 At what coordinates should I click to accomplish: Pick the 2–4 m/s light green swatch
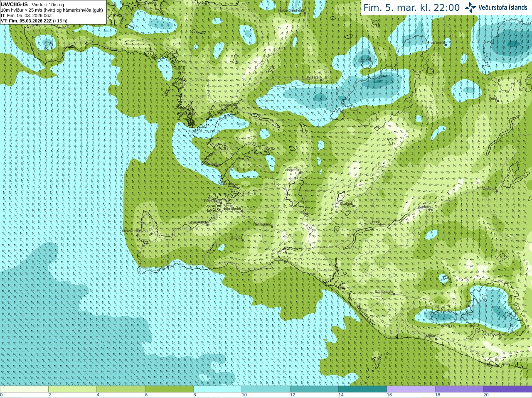[72, 389]
